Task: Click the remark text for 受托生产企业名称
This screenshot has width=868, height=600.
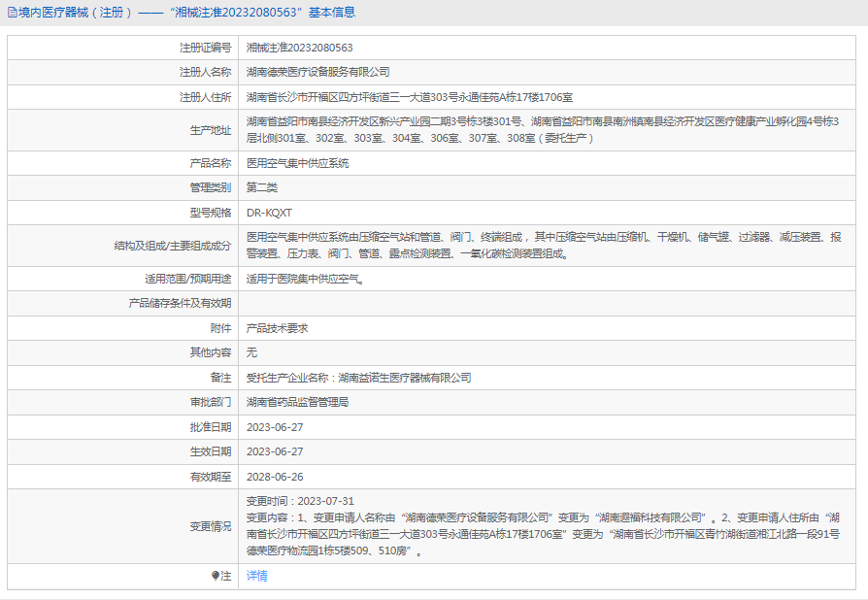Action: [358, 378]
